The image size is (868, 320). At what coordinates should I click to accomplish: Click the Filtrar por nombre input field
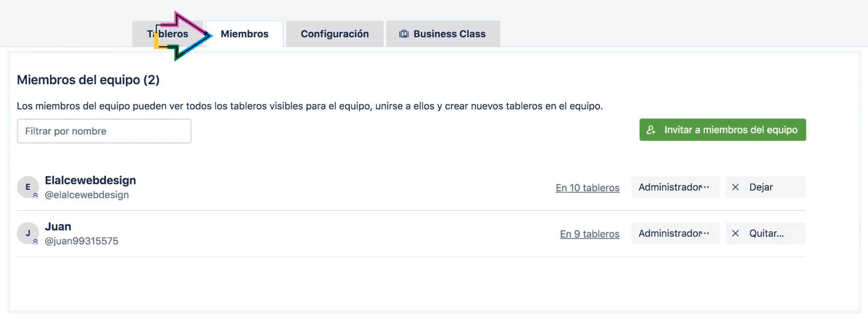104,131
